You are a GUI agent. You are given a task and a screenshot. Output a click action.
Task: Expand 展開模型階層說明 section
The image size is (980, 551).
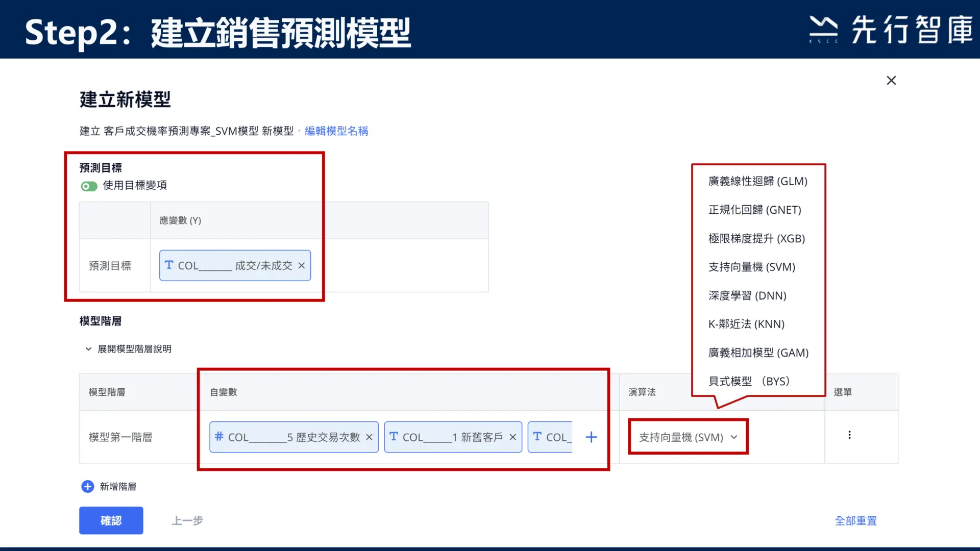coord(128,349)
